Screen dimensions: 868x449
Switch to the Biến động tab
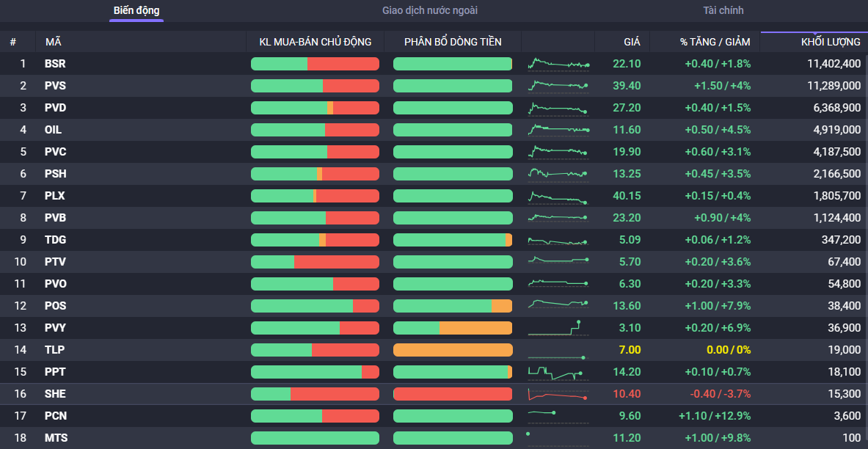coord(136,11)
